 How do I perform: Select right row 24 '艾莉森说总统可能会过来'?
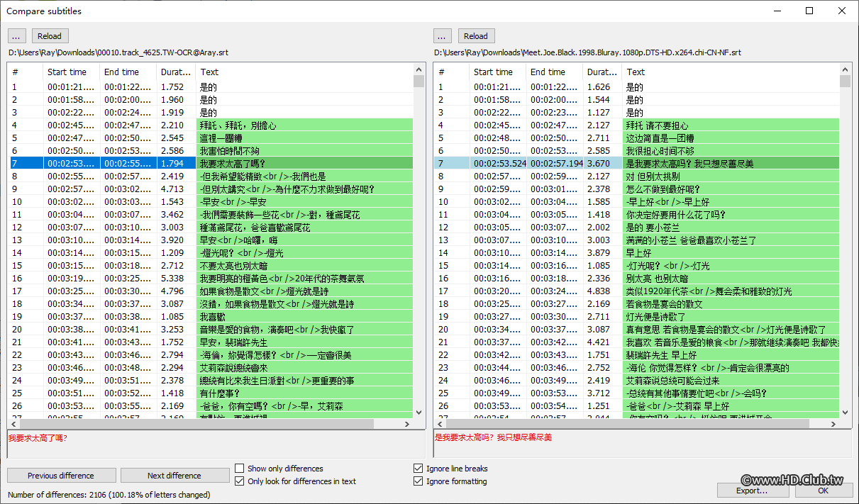tap(636, 381)
